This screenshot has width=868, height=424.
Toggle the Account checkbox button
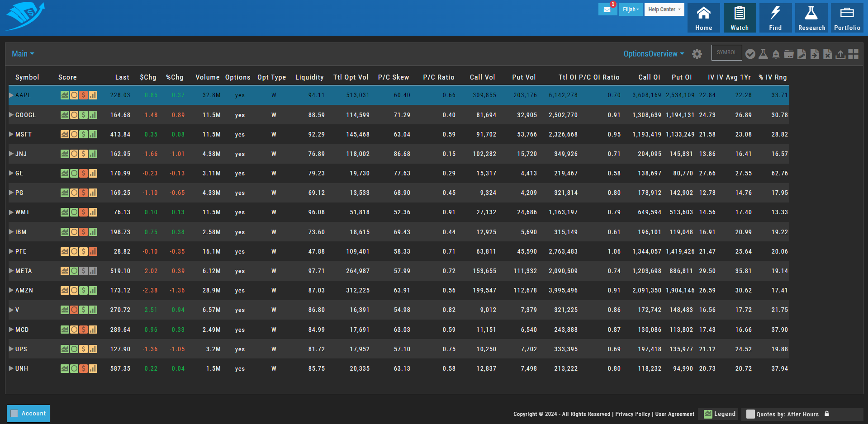pos(28,414)
